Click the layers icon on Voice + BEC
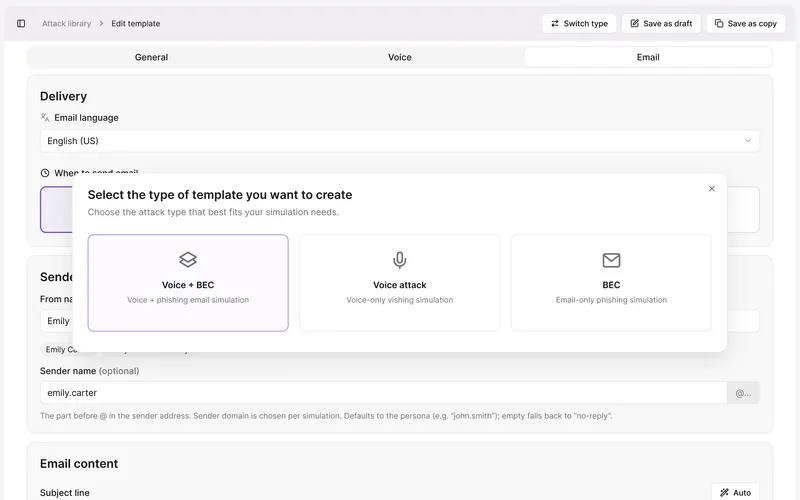 188,260
